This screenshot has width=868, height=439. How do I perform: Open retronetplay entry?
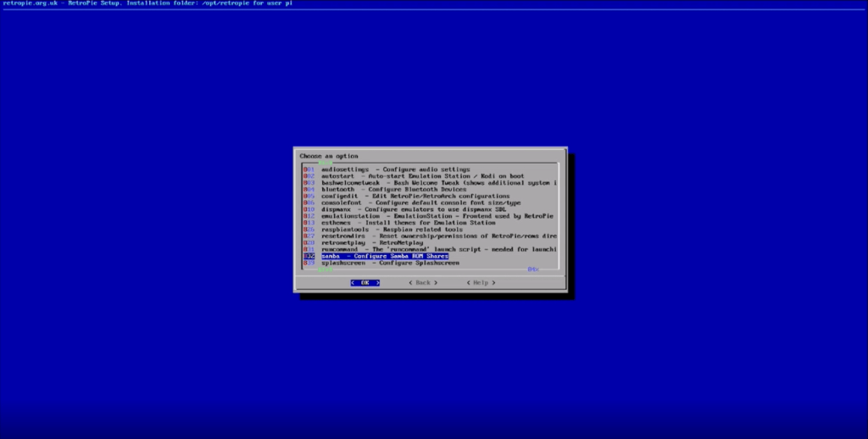(363, 242)
